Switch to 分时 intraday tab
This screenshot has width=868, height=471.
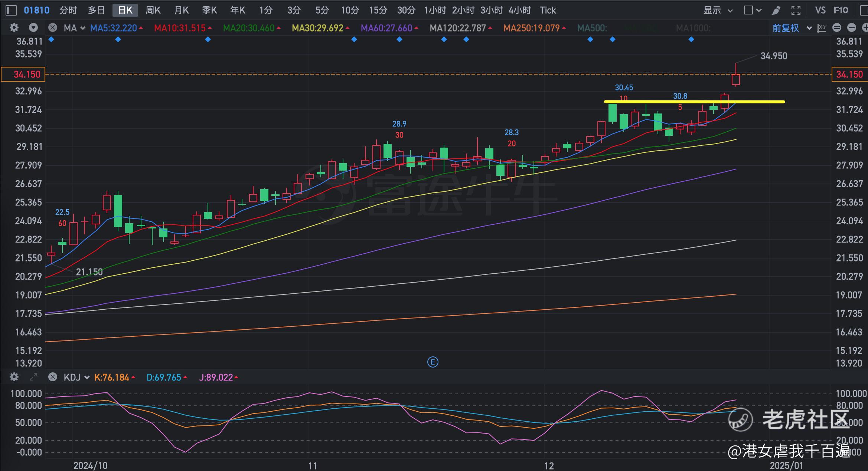click(x=68, y=10)
